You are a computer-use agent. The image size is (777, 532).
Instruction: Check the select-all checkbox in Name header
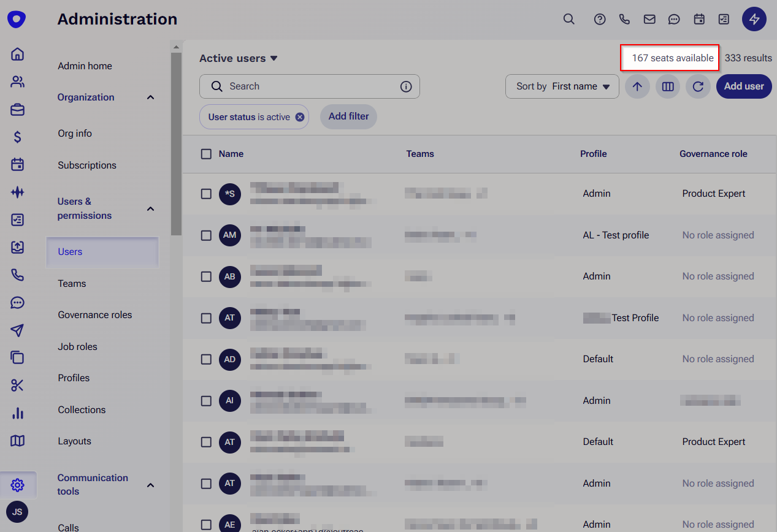(x=206, y=154)
